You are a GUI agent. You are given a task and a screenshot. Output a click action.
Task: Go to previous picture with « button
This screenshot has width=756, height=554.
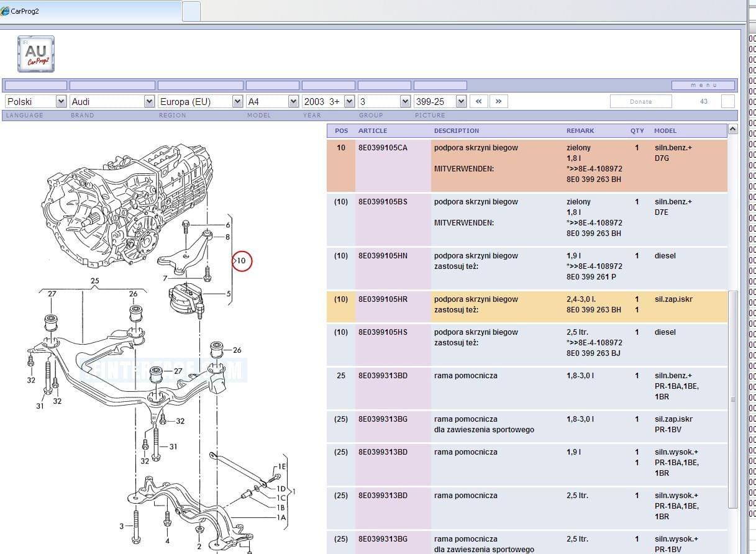click(x=478, y=101)
